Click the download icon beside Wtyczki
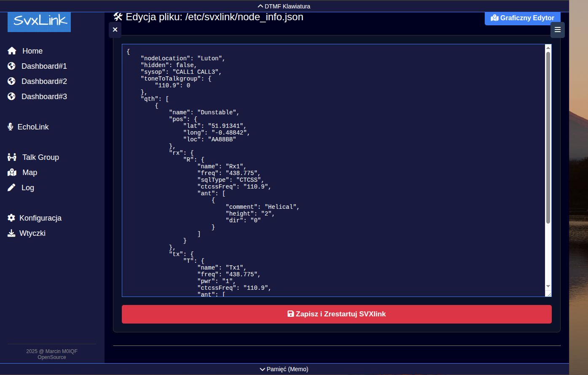 click(x=11, y=233)
